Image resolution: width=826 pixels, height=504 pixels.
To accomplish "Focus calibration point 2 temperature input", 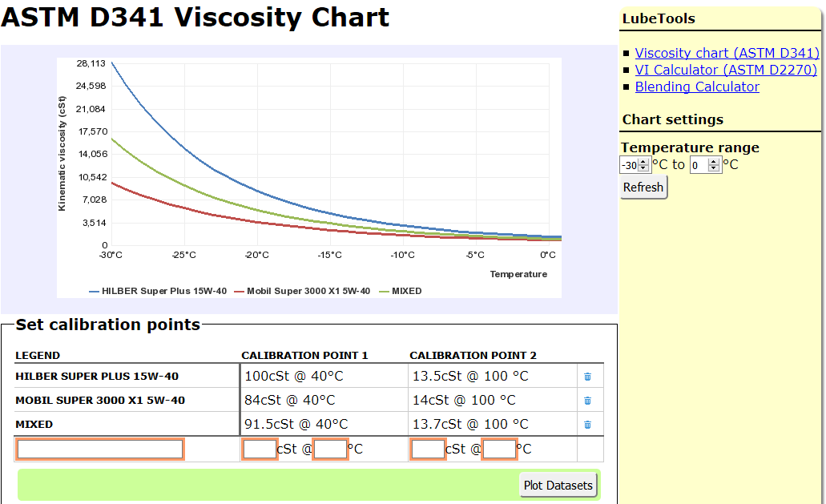I will pyautogui.click(x=499, y=450).
